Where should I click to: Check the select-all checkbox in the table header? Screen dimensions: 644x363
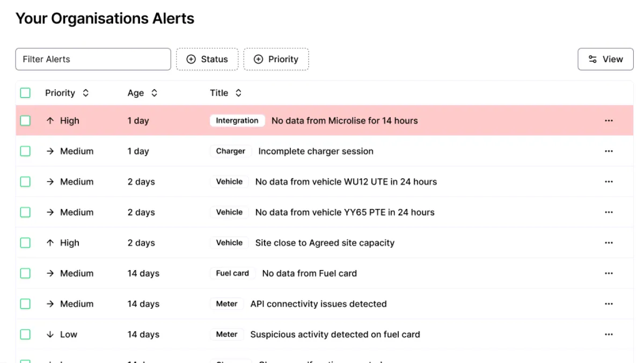25,92
